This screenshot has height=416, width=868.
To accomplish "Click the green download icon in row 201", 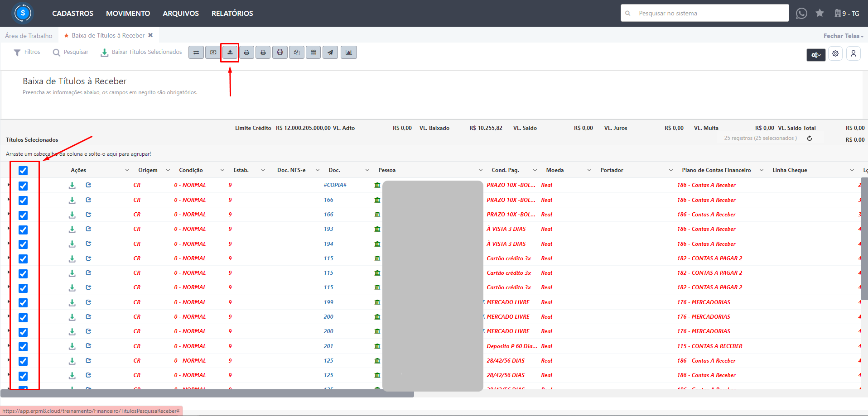I will pyautogui.click(x=72, y=346).
